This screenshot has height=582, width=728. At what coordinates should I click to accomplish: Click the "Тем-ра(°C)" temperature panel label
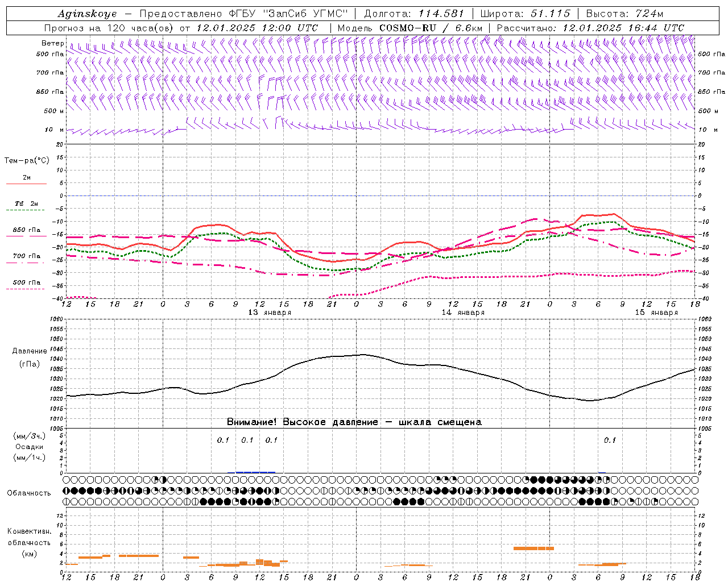click(27, 161)
